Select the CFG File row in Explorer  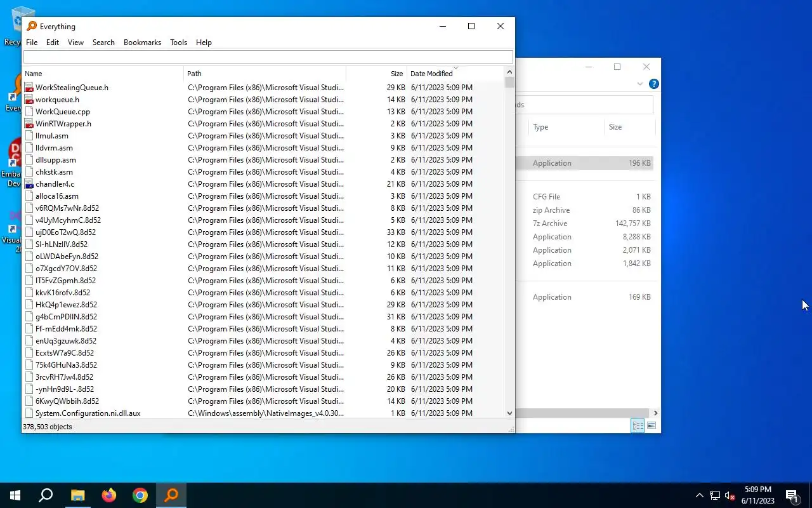point(584,197)
